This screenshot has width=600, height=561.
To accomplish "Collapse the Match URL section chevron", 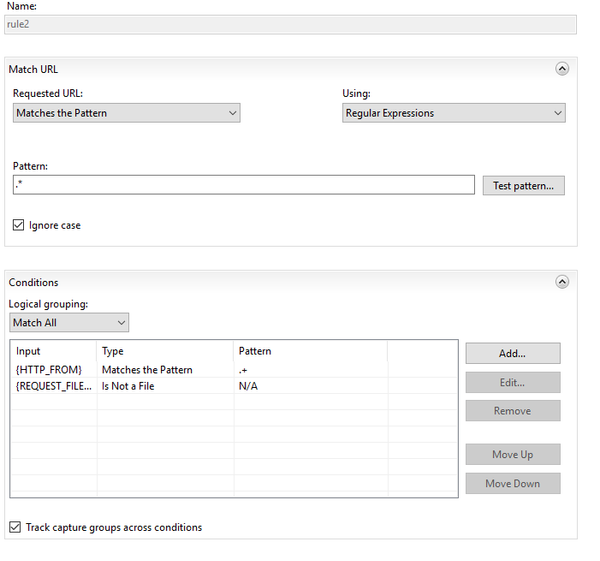I will tap(561, 69).
